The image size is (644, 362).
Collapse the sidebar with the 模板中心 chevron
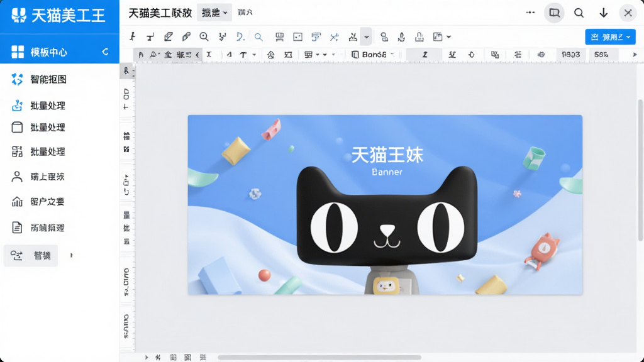point(105,52)
